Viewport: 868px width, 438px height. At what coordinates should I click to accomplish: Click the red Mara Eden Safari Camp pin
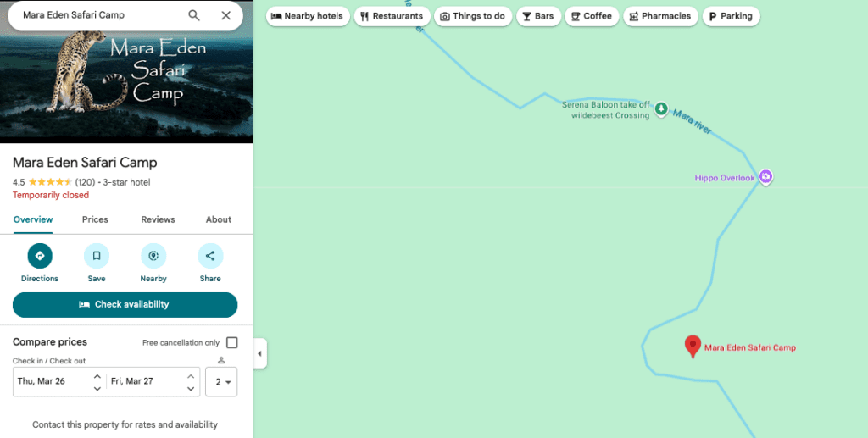pos(693,347)
